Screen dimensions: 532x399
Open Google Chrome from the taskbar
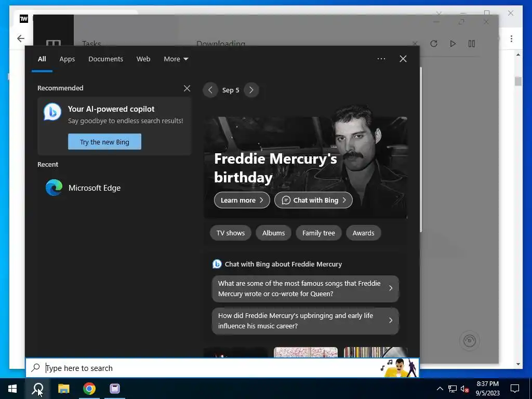point(89,389)
